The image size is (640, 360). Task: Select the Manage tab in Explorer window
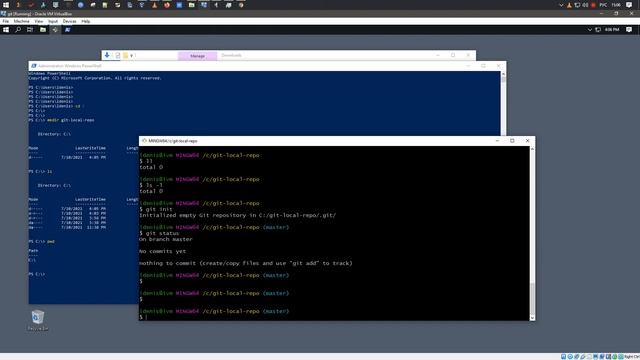[198, 56]
